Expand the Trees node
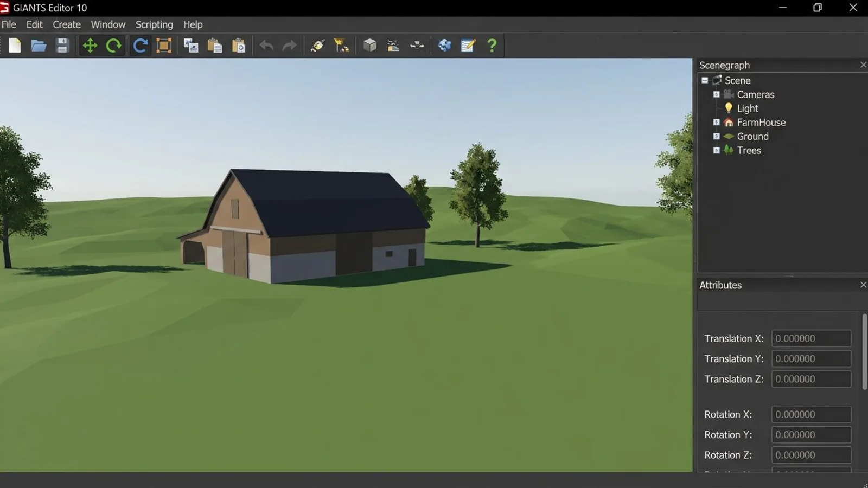The height and width of the screenshot is (488, 868). (716, 150)
